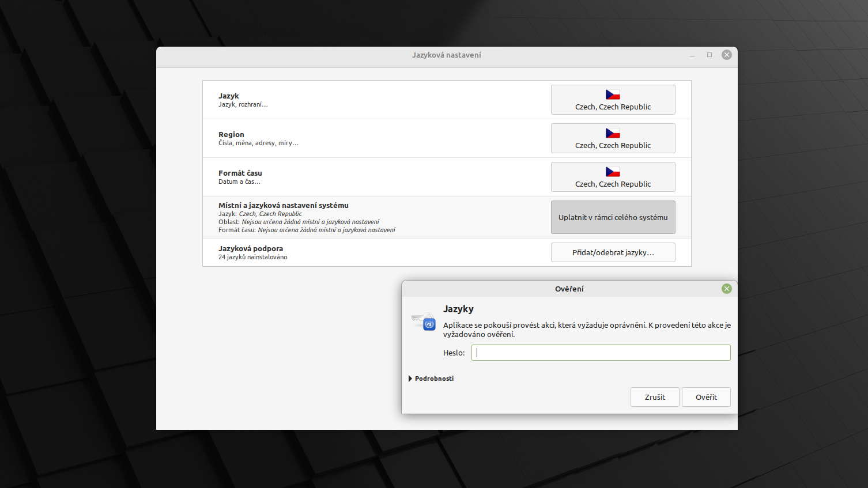Click the Jazyková nastavení window title
Viewport: 868px width, 488px height.
pyautogui.click(x=447, y=55)
